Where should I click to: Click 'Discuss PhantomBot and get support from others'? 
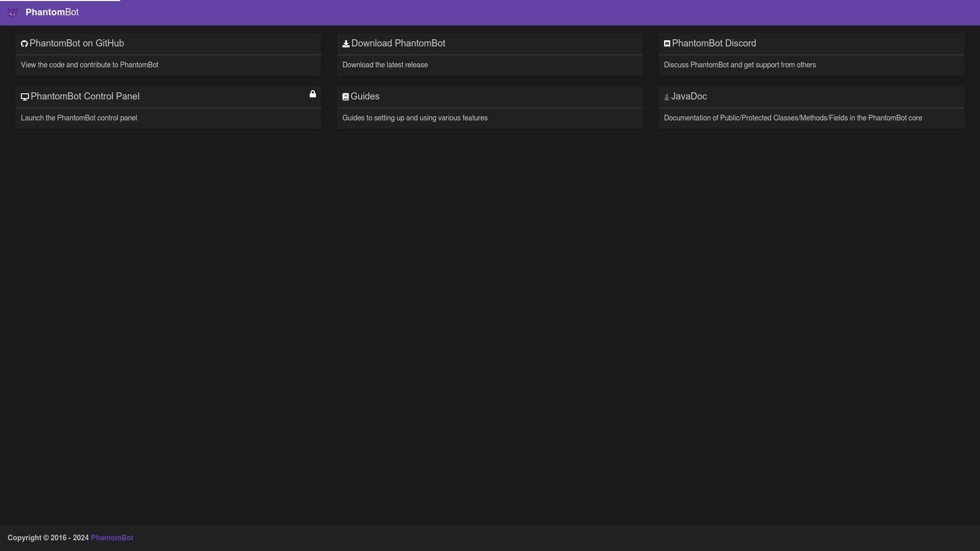(740, 65)
